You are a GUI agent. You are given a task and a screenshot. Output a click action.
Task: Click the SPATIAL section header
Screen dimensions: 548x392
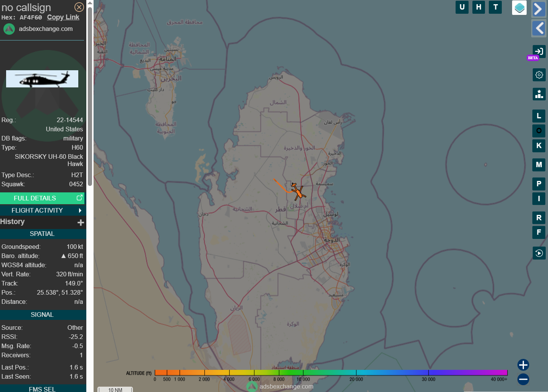click(x=42, y=234)
